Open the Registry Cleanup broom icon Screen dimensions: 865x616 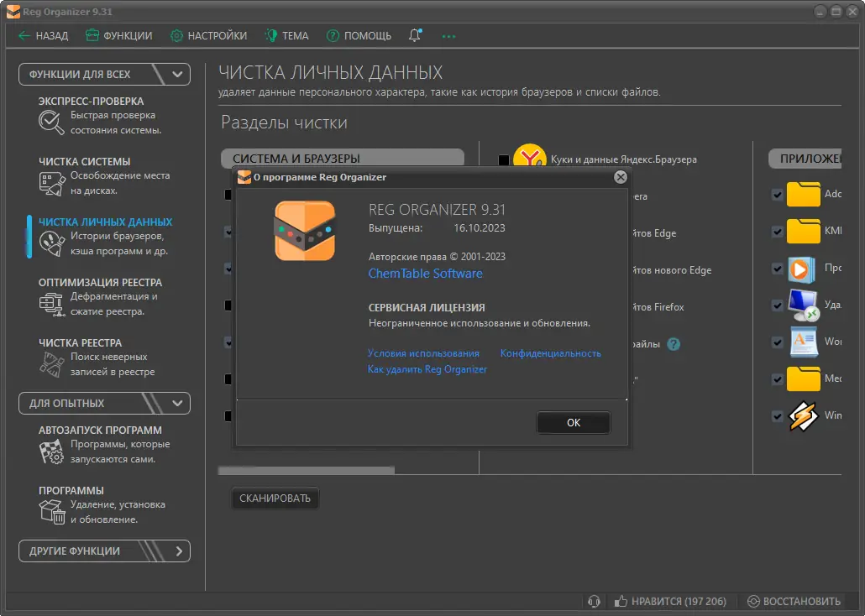[x=51, y=364]
